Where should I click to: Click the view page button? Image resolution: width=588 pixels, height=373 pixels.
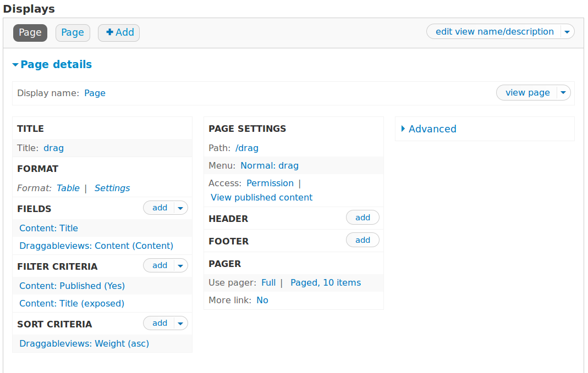coord(527,93)
